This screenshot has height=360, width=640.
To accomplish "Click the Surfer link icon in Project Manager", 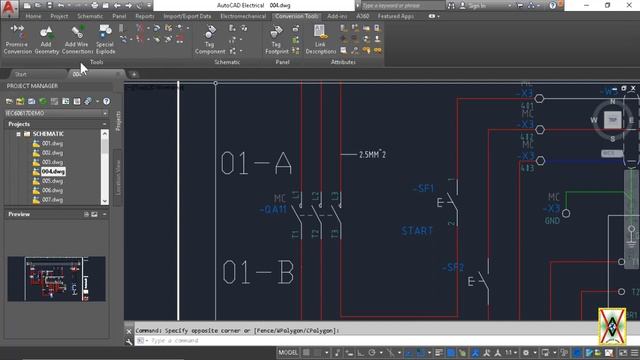I will click(x=88, y=101).
